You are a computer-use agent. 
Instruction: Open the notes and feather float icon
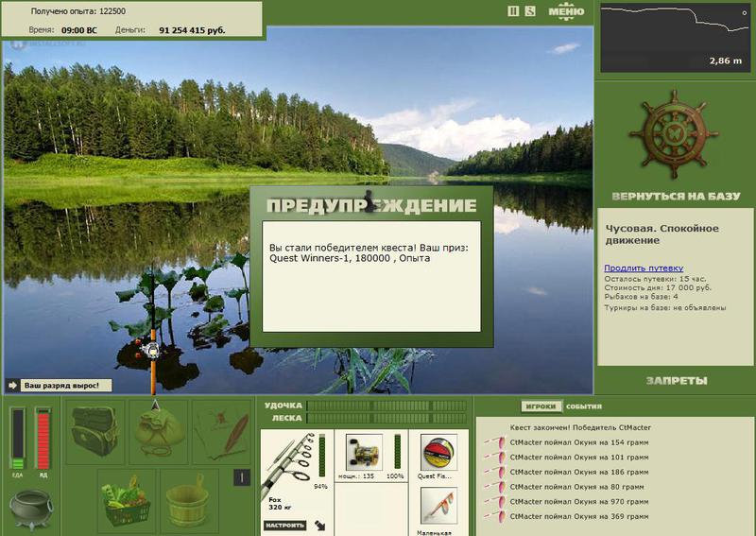[221, 431]
